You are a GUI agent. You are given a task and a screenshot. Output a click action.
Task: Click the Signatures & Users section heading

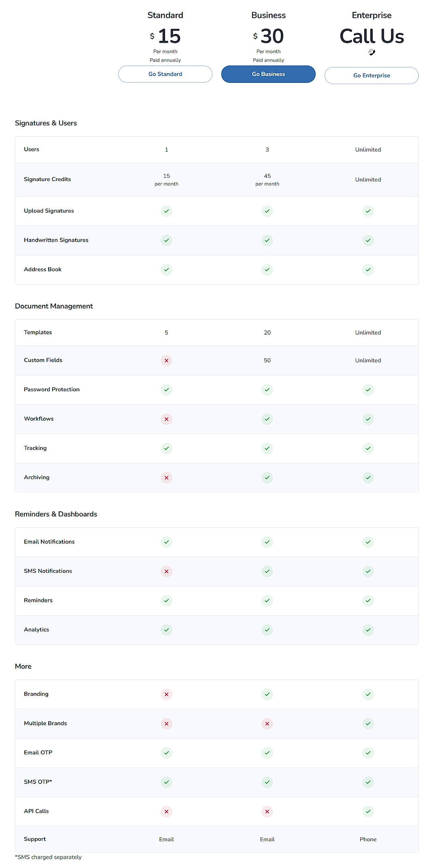click(x=46, y=123)
